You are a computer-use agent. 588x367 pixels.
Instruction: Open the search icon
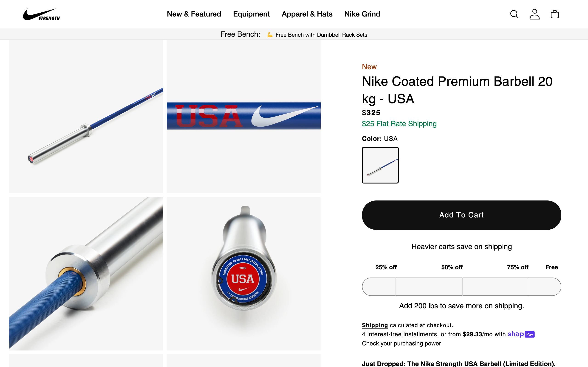[514, 14]
